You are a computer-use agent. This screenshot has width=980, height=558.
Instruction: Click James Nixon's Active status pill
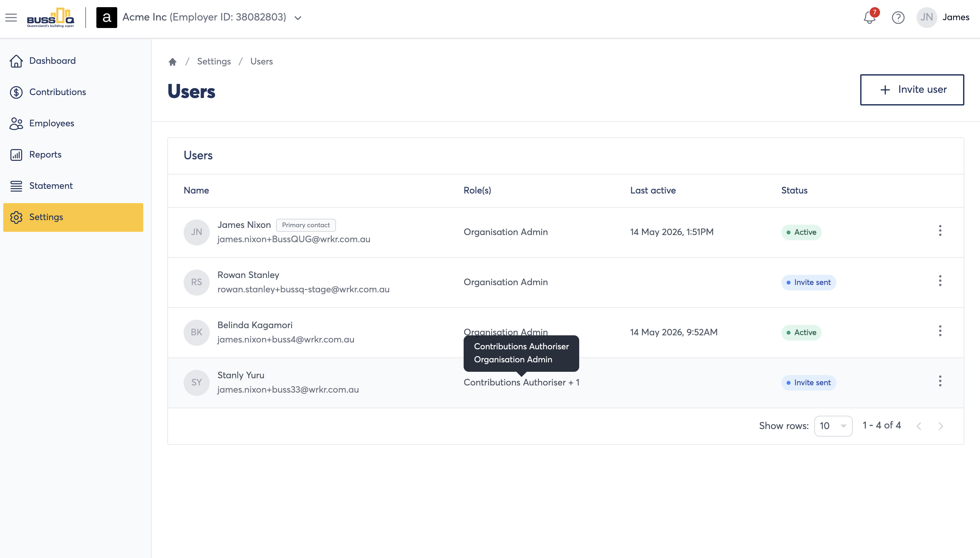point(801,232)
